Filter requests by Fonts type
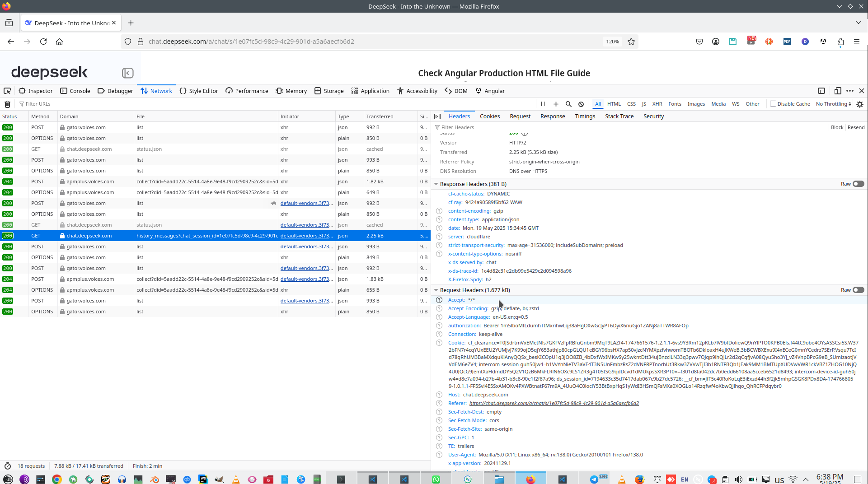868x484 pixels. tap(675, 104)
